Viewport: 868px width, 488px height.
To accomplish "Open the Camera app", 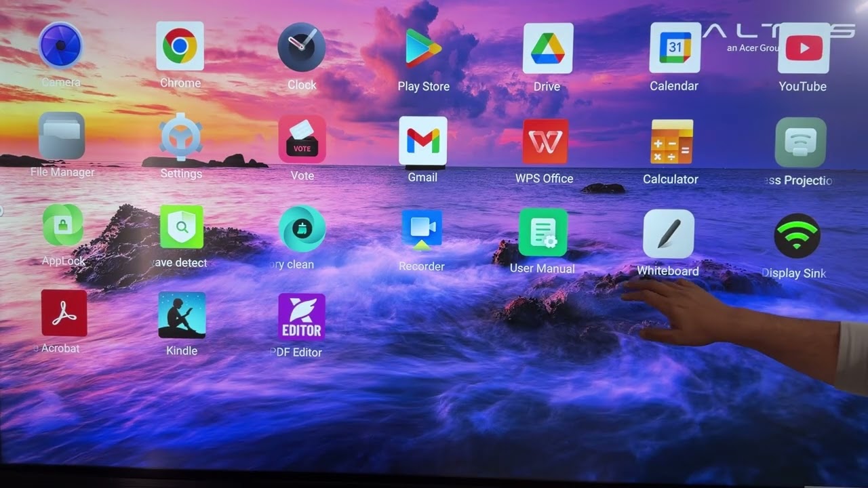I will tap(61, 46).
